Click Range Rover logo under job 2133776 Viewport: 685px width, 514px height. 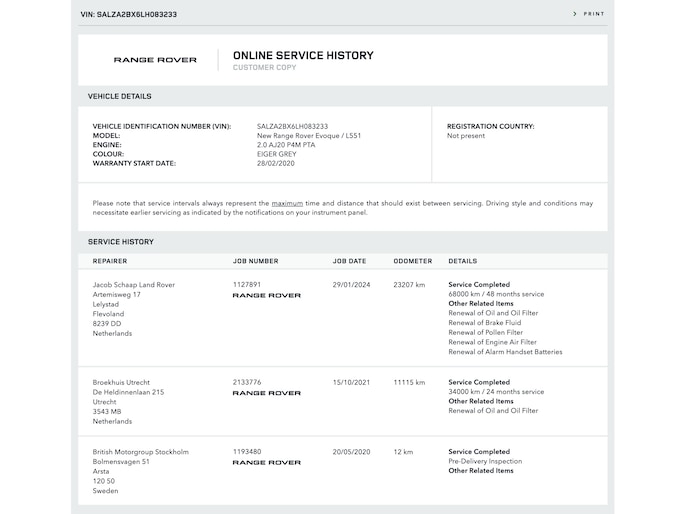pyautogui.click(x=266, y=393)
